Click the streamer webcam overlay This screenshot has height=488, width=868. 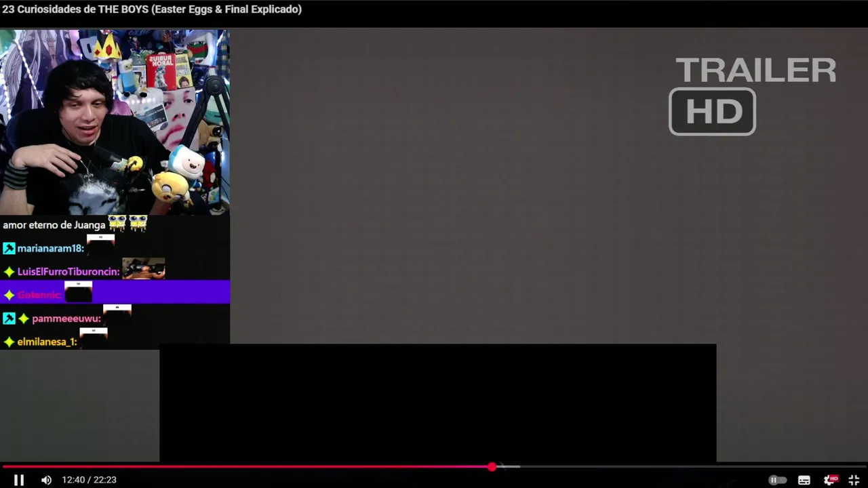[115, 122]
